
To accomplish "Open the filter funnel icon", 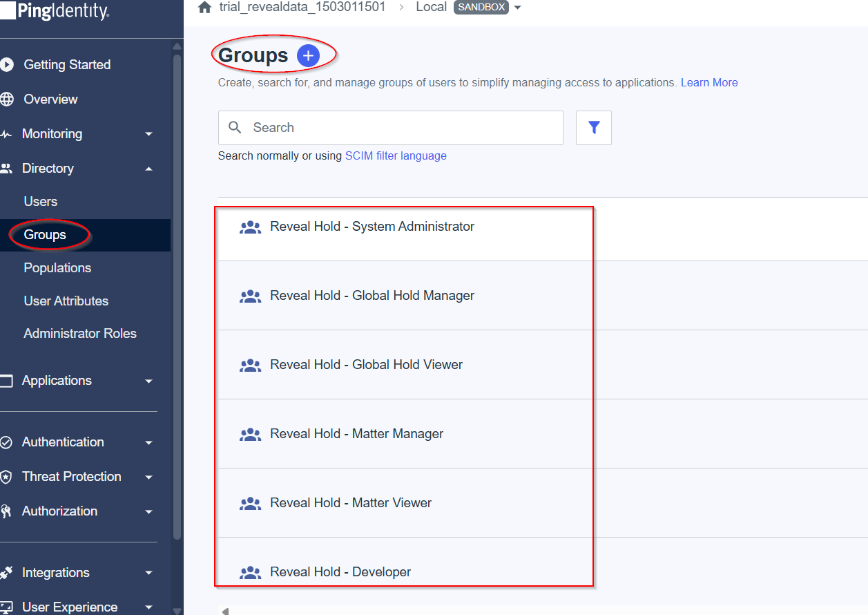I will [593, 128].
